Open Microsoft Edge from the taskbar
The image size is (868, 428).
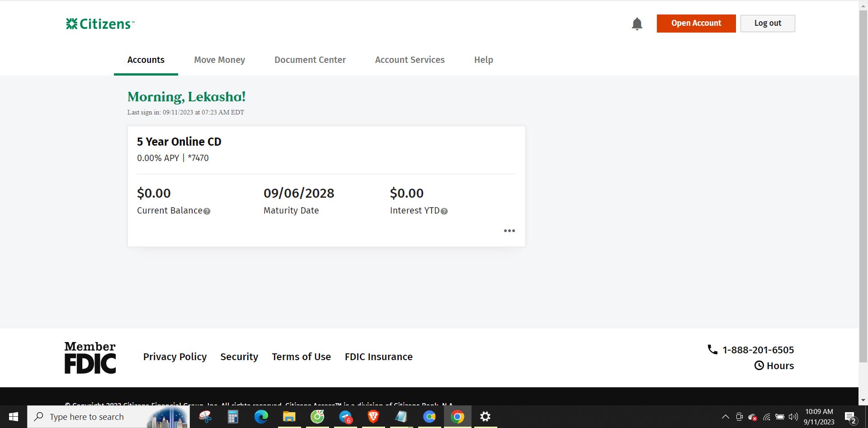(261, 417)
